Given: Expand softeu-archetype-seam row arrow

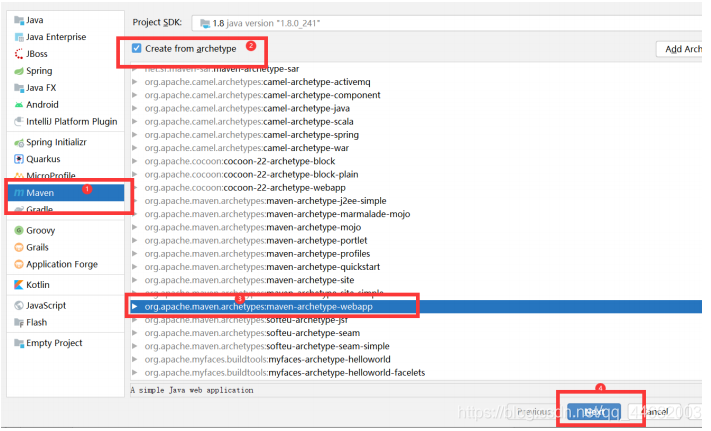Looking at the screenshot, I should pyautogui.click(x=135, y=333).
